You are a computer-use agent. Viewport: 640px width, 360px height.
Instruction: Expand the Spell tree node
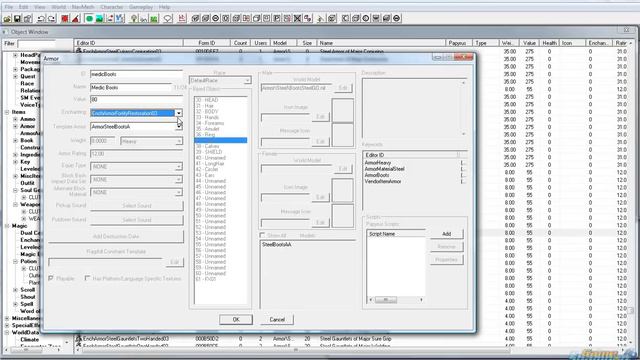point(16,304)
